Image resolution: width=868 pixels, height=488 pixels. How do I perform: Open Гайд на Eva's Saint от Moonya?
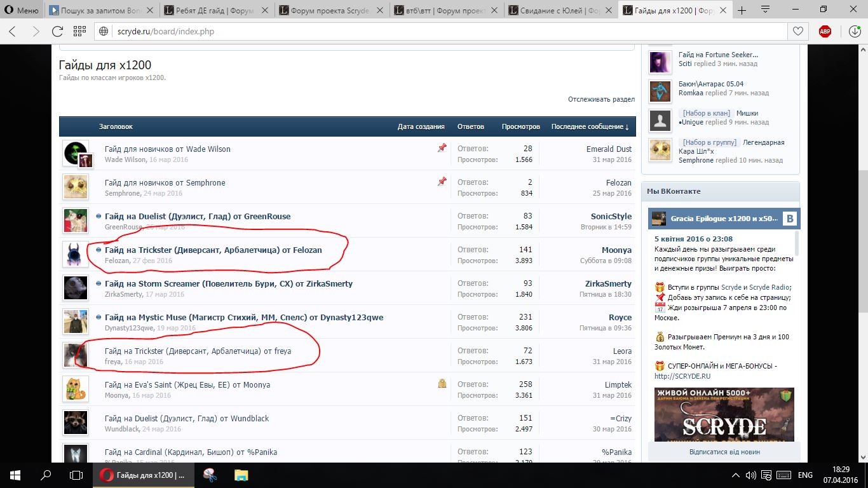[x=187, y=385]
